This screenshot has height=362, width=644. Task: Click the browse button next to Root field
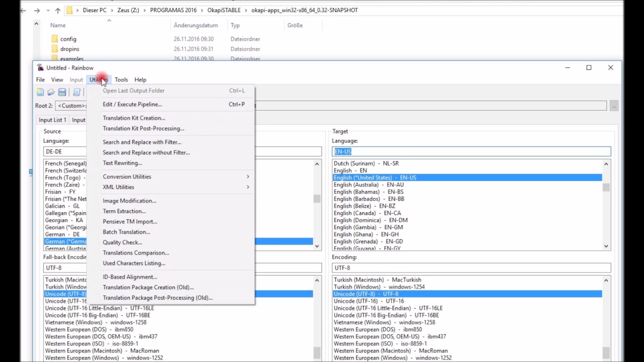[x=614, y=106]
